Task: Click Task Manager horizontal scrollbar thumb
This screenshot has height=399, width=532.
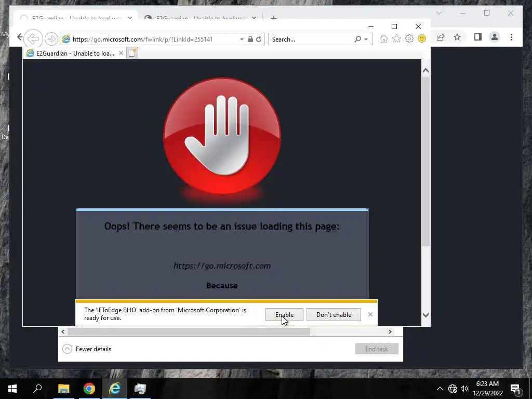Action: [189, 331]
